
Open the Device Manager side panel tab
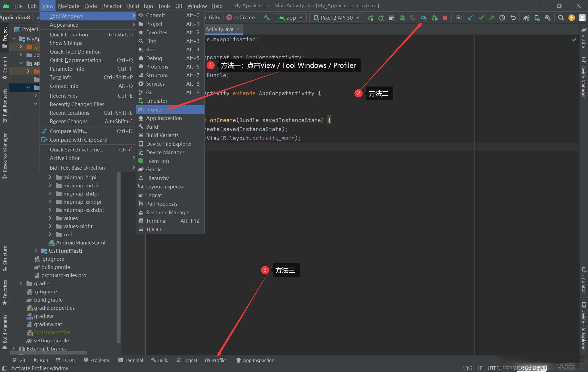click(584, 77)
